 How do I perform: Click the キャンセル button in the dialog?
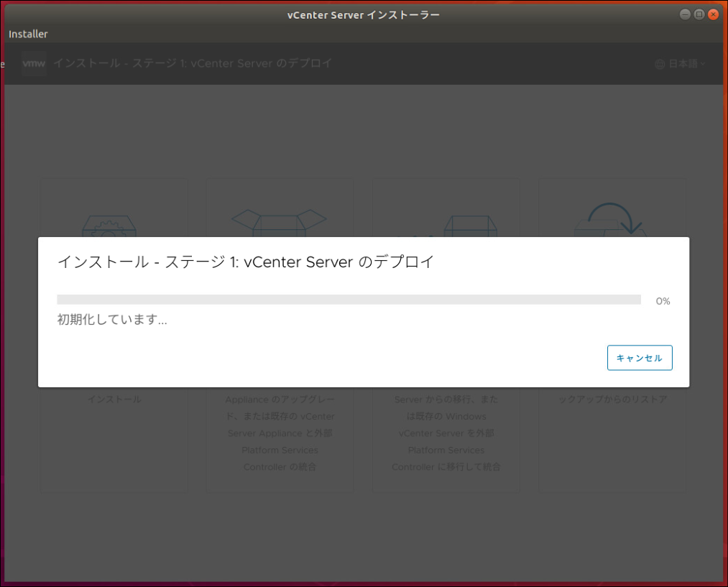click(x=640, y=358)
